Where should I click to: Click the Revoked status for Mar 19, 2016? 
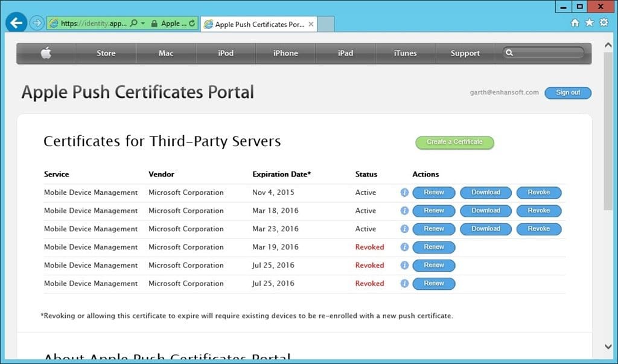click(370, 247)
